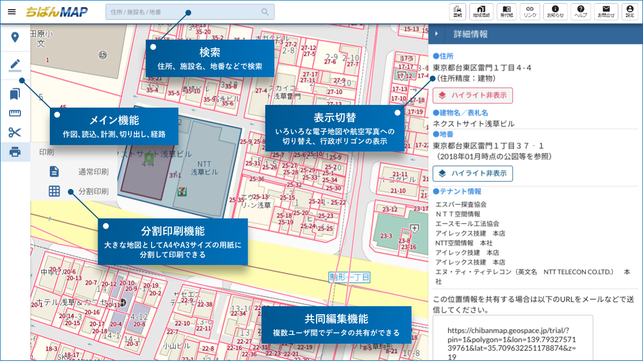643x364 pixels.
Task: Toggle the location pin tool on
Action: click(16, 37)
